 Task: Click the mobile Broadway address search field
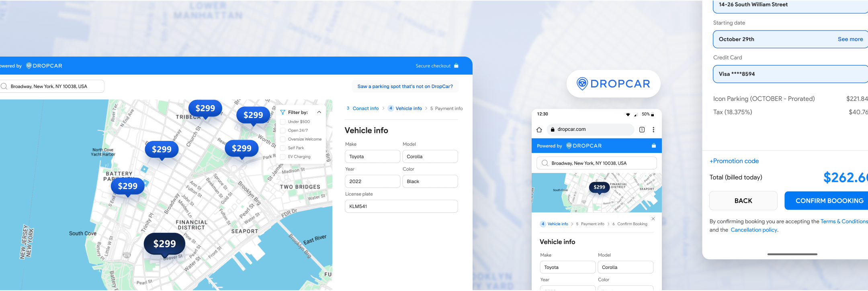pos(597,163)
